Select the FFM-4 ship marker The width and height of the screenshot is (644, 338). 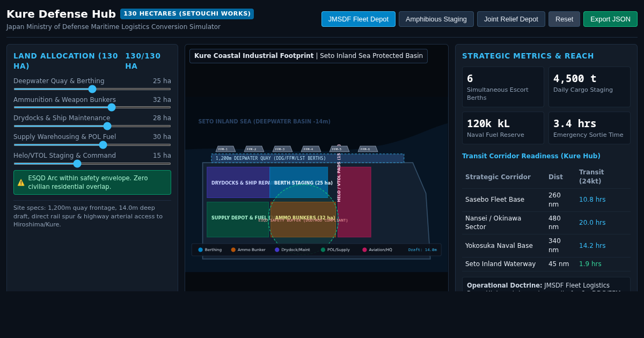point(311,149)
